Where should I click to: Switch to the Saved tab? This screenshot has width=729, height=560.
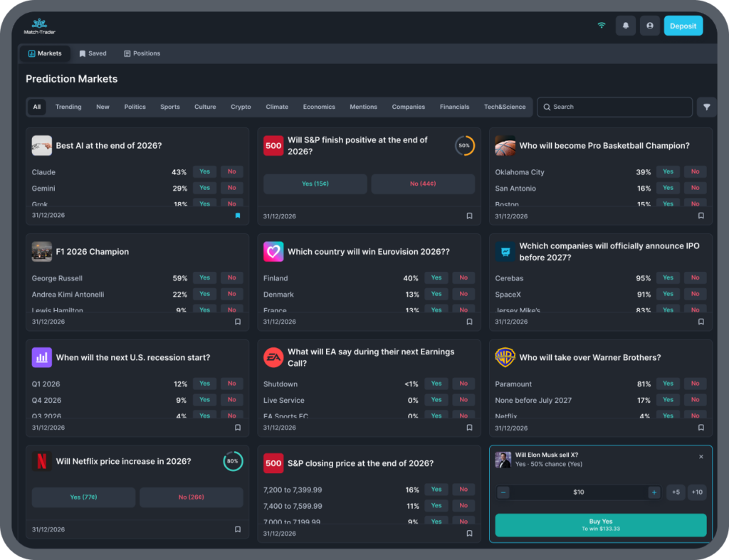click(x=93, y=53)
